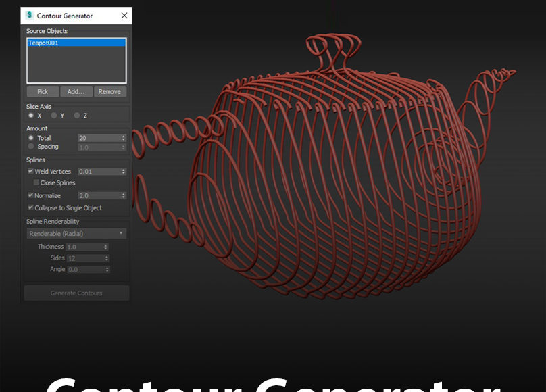The image size is (546, 392).
Task: Disable the Weld Vertices checkbox
Action: point(31,172)
